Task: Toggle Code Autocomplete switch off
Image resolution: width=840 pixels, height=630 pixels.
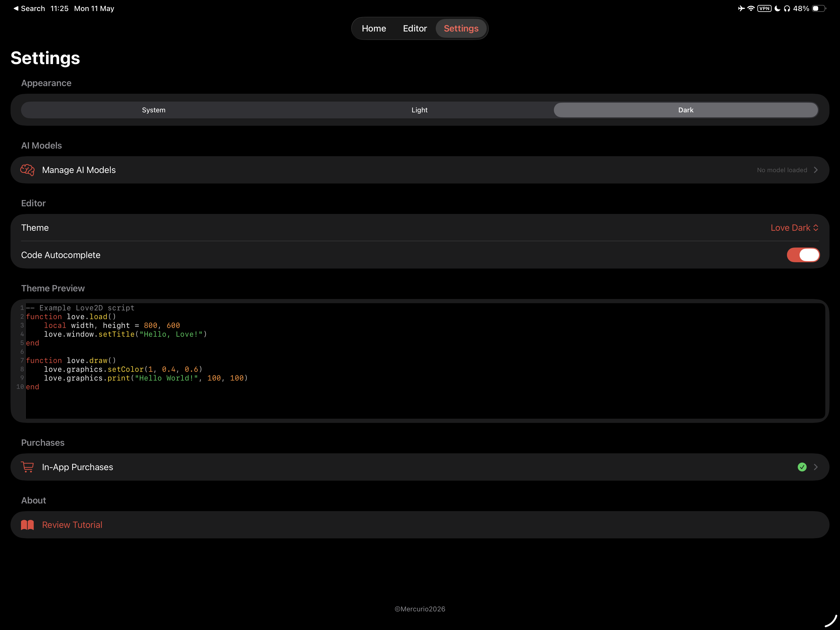Action: point(803,255)
